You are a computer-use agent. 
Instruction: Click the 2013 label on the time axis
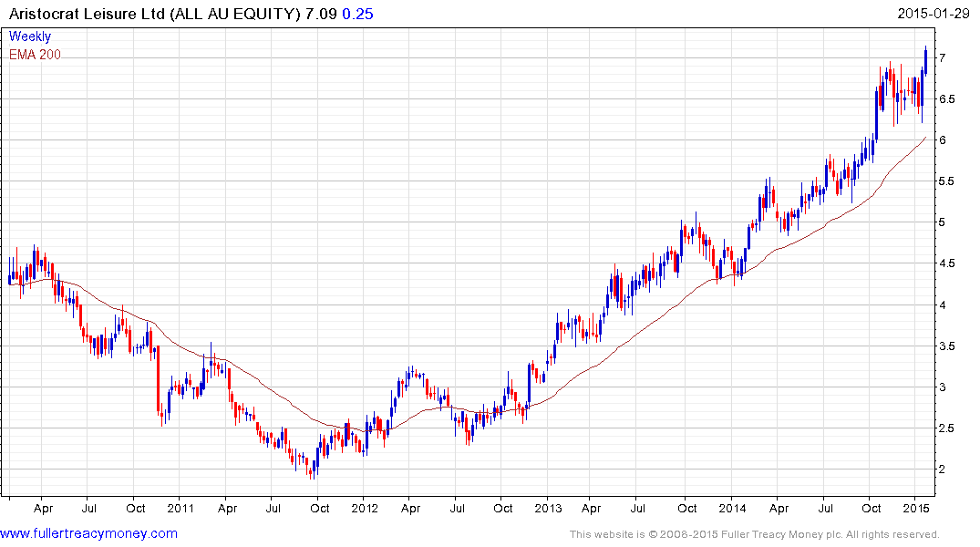point(548,508)
